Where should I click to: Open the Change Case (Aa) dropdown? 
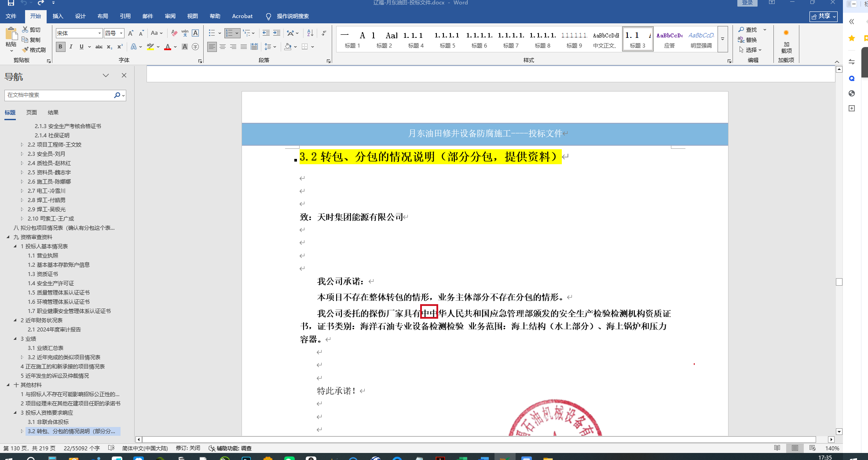pos(157,33)
